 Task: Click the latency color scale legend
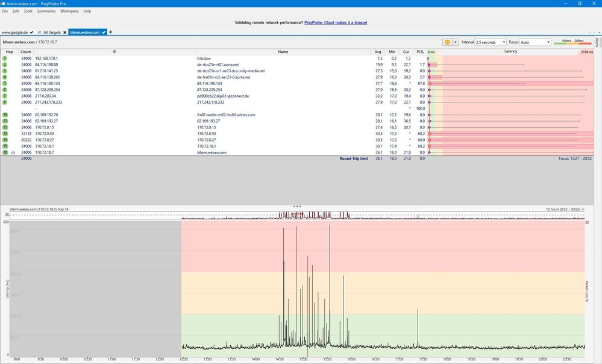pyautogui.click(x=572, y=42)
